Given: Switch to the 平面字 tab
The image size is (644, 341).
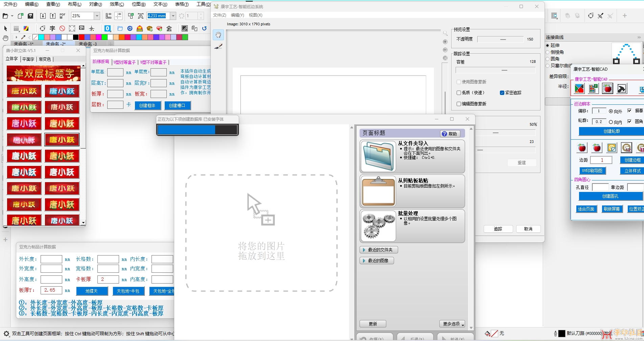Looking at the screenshot, I should 28,59.
